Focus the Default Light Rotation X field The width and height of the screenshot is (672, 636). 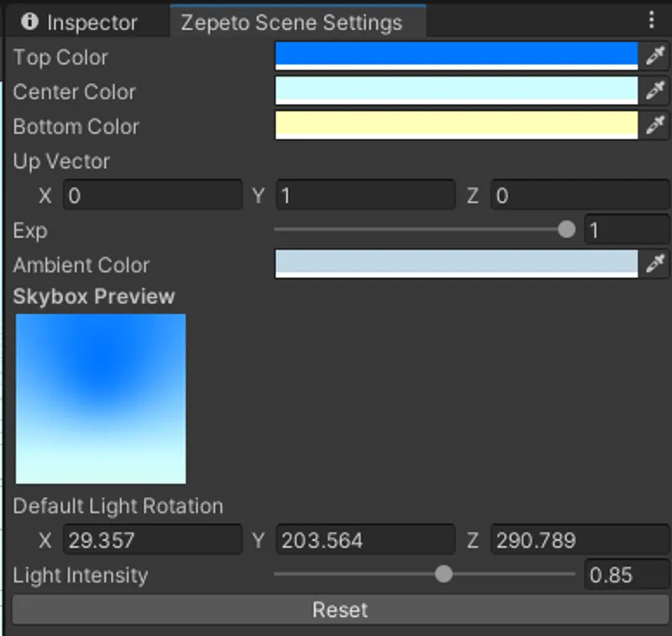pos(152,540)
